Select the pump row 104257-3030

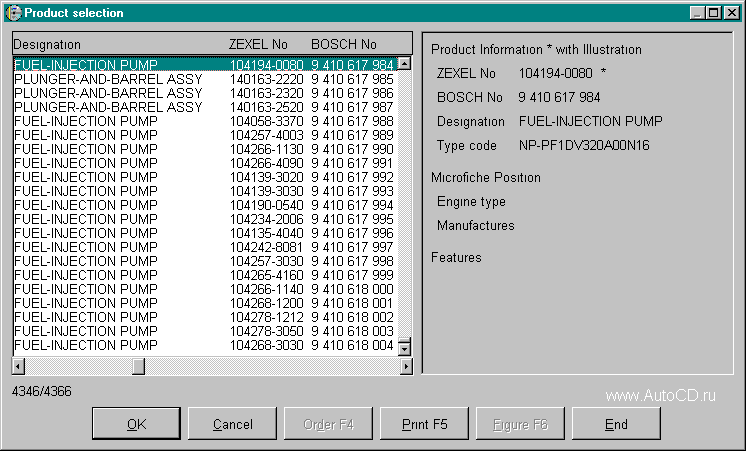click(205, 261)
